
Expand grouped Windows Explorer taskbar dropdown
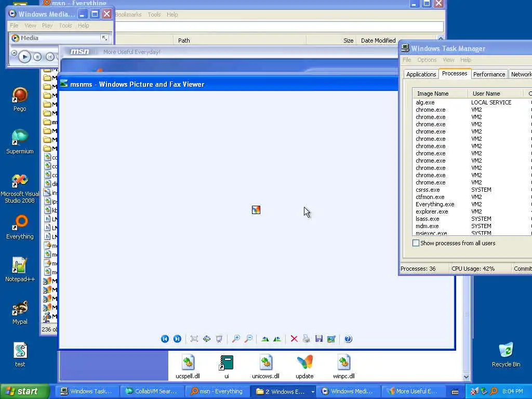click(x=313, y=392)
